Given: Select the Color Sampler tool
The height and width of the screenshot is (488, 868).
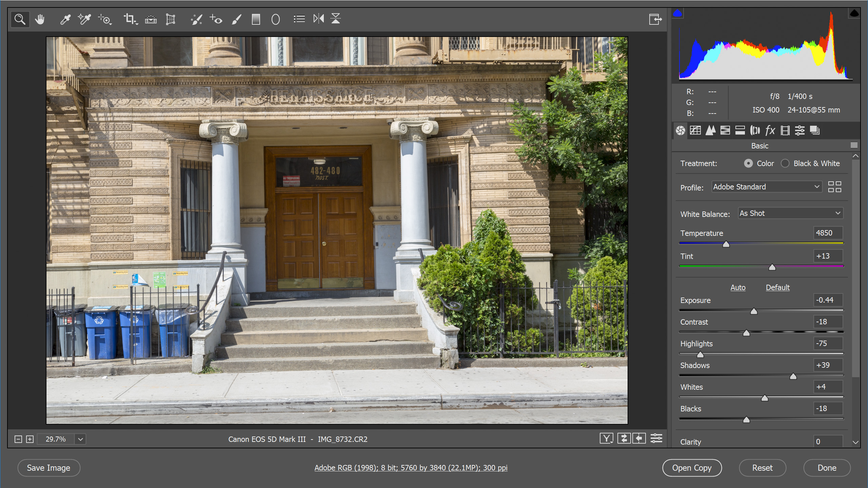Looking at the screenshot, I should 84,19.
